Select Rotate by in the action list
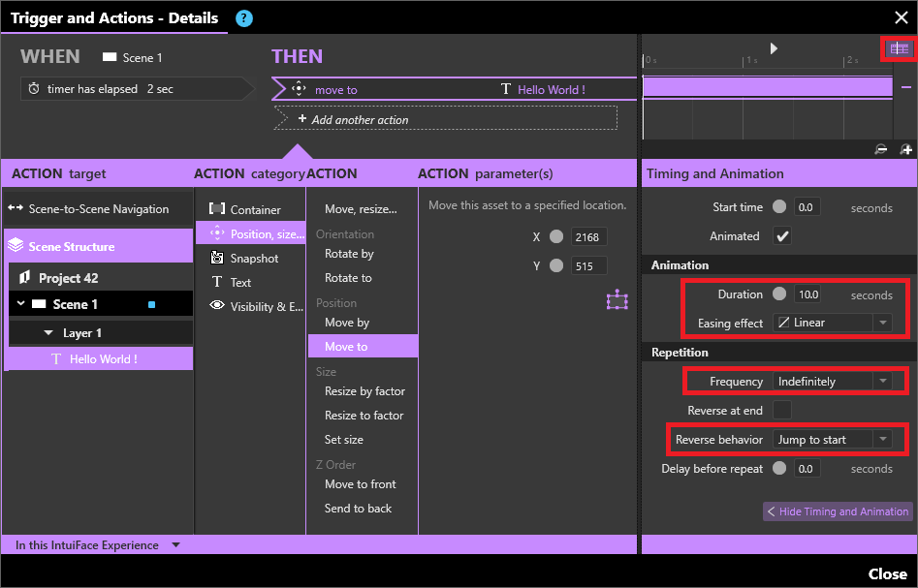The image size is (918, 588). point(349,254)
